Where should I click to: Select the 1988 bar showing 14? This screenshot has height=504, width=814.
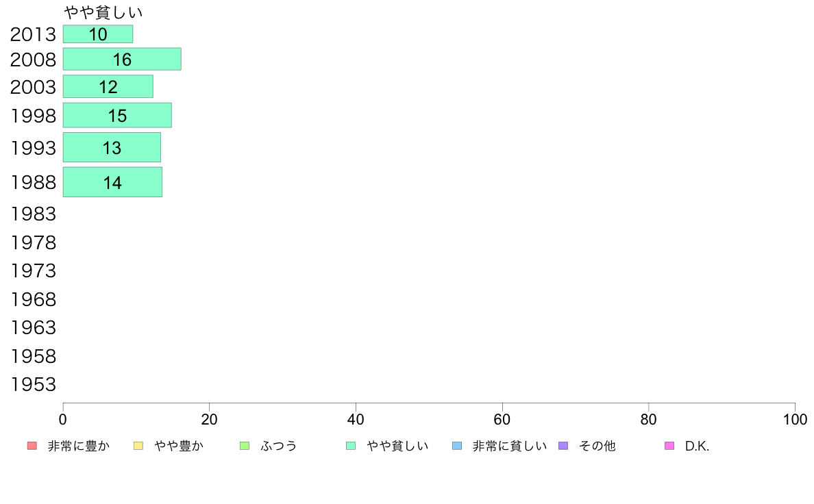[112, 182]
